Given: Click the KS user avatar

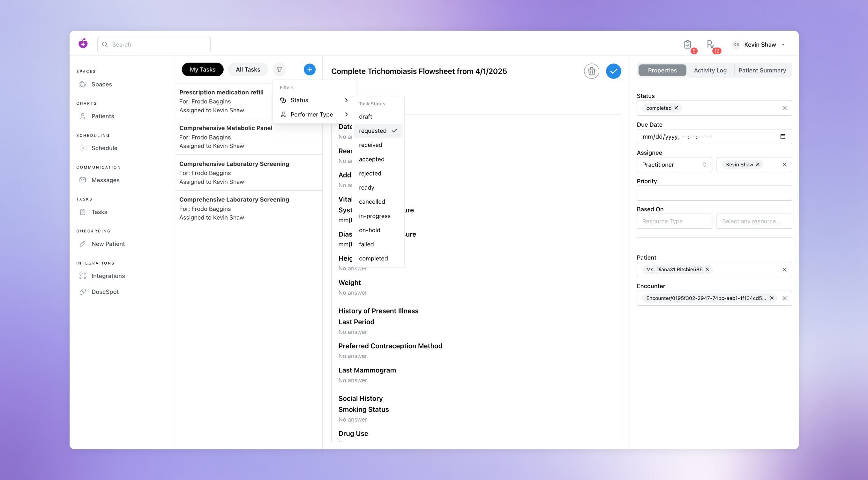Looking at the screenshot, I should pyautogui.click(x=736, y=44).
